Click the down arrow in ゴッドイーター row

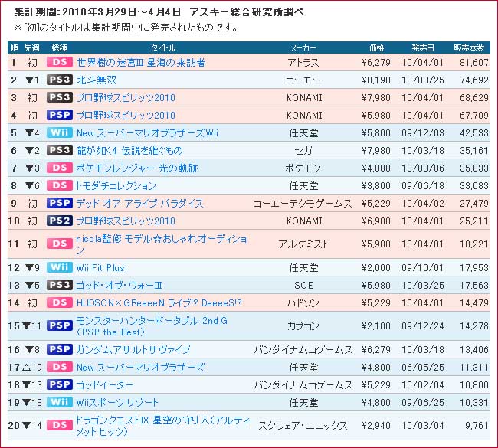coord(27,385)
